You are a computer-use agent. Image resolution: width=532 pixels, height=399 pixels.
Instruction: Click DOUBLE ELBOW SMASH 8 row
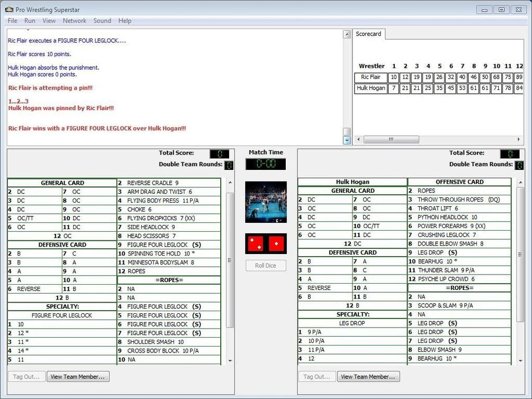pos(459,243)
